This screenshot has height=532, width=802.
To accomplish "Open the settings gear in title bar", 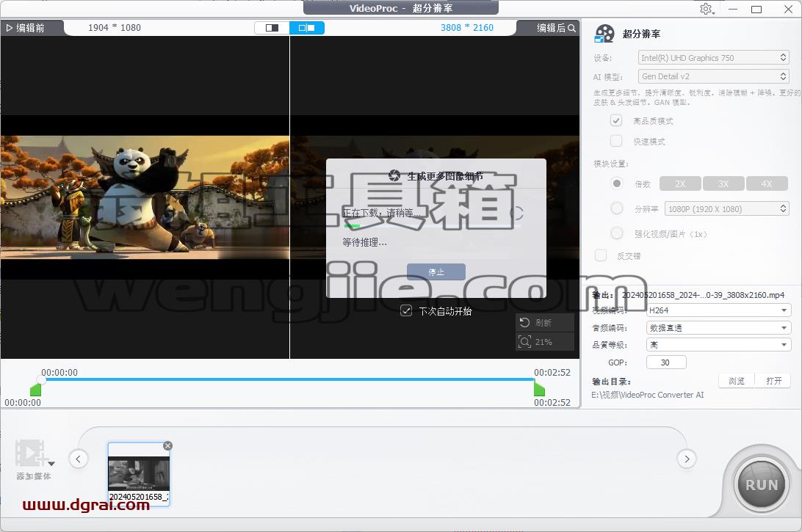I will click(707, 9).
